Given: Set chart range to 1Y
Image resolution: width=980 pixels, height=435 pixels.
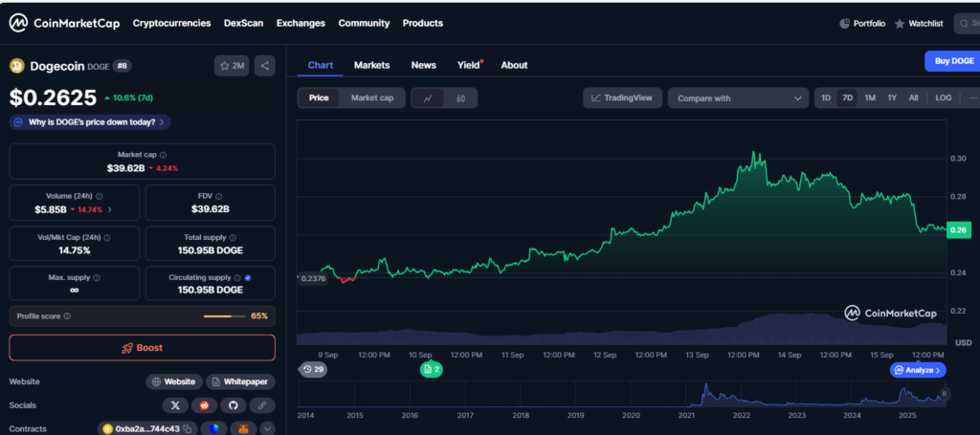Looking at the screenshot, I should pos(892,98).
